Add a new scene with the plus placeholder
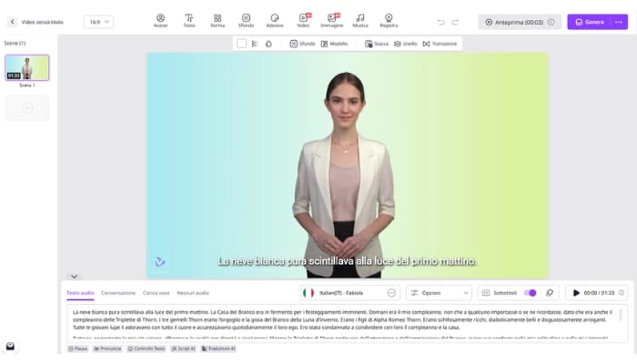Image resolution: width=637 pixels, height=364 pixels. pos(26,108)
